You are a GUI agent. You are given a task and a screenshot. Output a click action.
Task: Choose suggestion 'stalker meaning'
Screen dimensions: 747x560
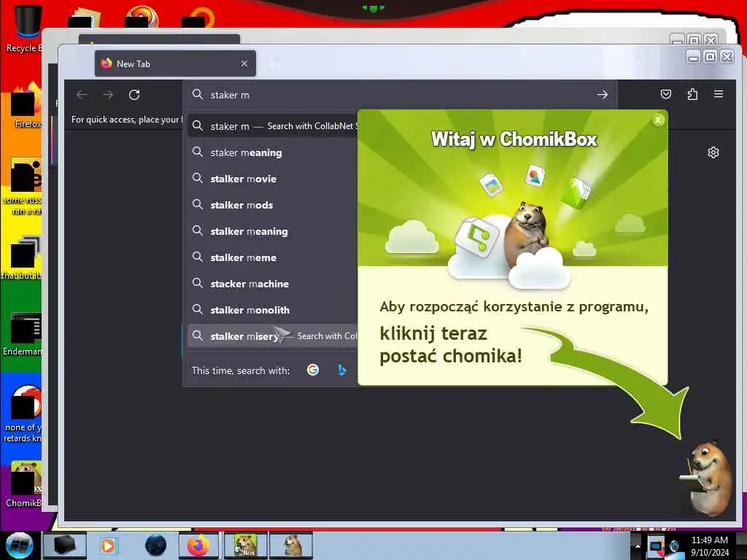pyautogui.click(x=273, y=231)
